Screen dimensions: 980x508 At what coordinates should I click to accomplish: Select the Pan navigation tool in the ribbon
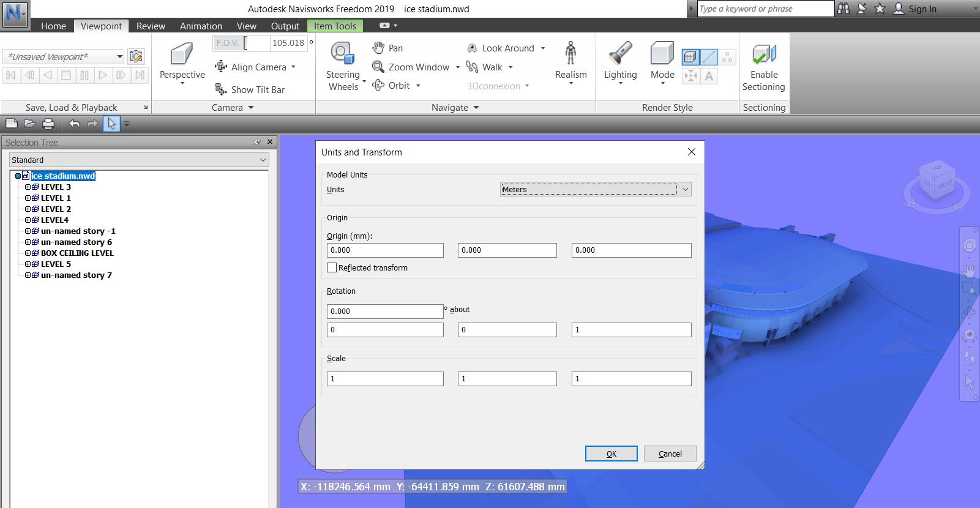tap(387, 48)
